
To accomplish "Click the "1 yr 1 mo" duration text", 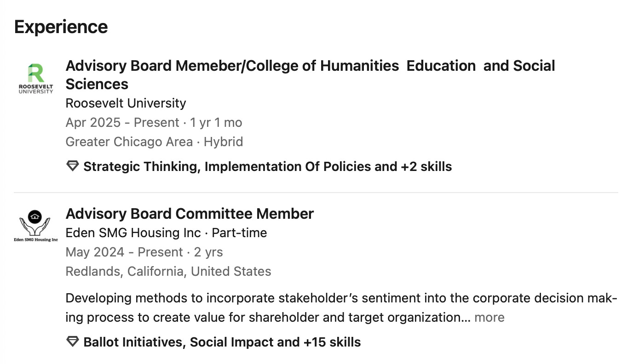I will pyautogui.click(x=216, y=123).
